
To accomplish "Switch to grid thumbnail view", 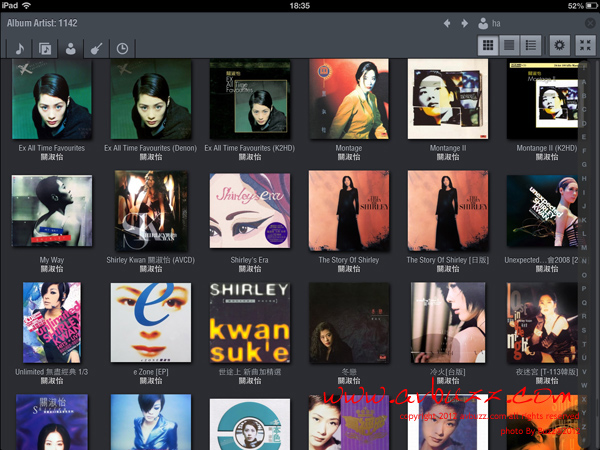I will click(488, 45).
